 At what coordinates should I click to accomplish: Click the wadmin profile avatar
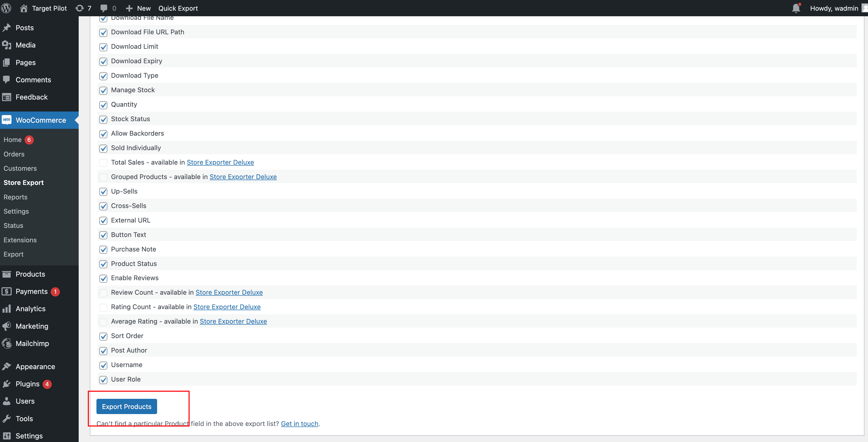863,8
